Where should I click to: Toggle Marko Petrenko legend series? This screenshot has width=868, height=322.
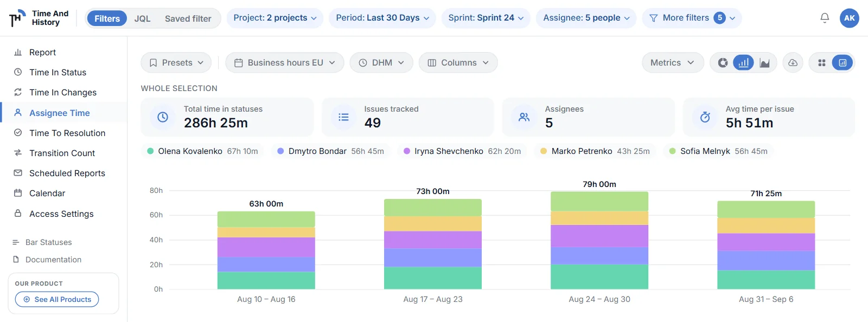pos(595,151)
